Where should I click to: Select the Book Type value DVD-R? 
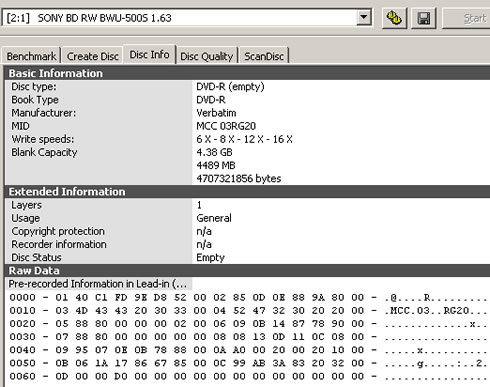pos(211,100)
